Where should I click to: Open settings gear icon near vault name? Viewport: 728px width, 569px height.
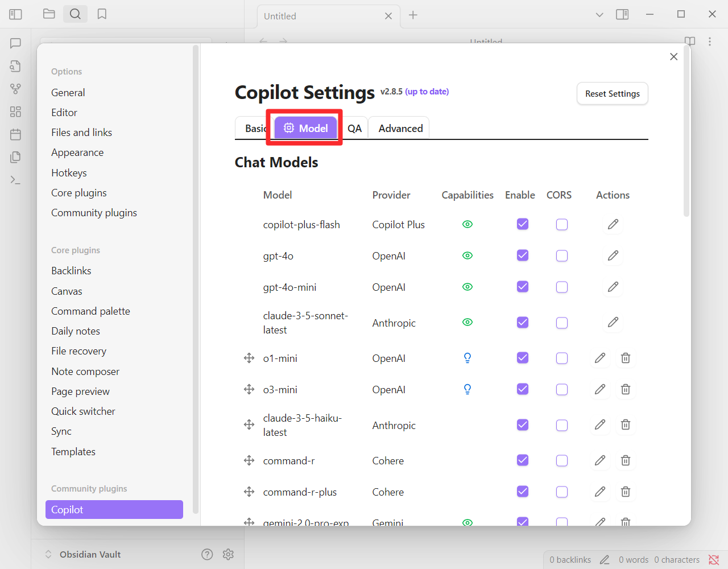228,554
